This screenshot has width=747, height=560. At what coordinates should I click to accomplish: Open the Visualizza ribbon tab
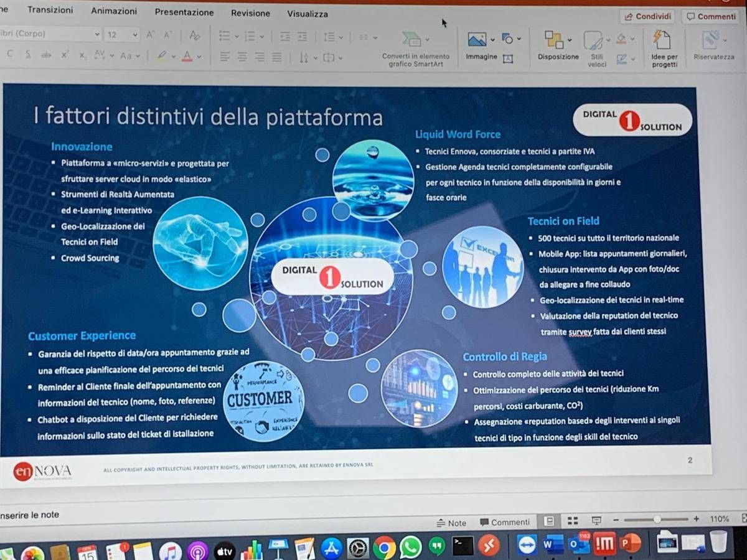tap(308, 14)
